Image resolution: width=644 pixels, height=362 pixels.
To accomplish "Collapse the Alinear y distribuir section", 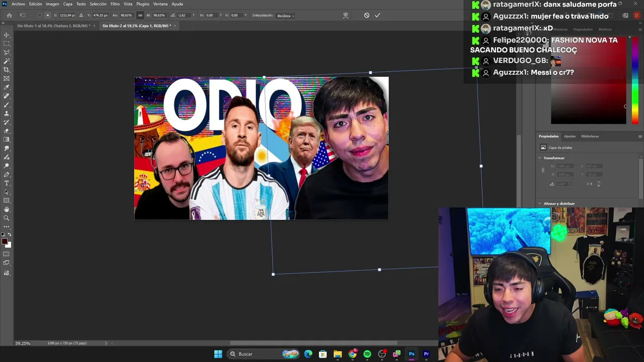I will (540, 204).
